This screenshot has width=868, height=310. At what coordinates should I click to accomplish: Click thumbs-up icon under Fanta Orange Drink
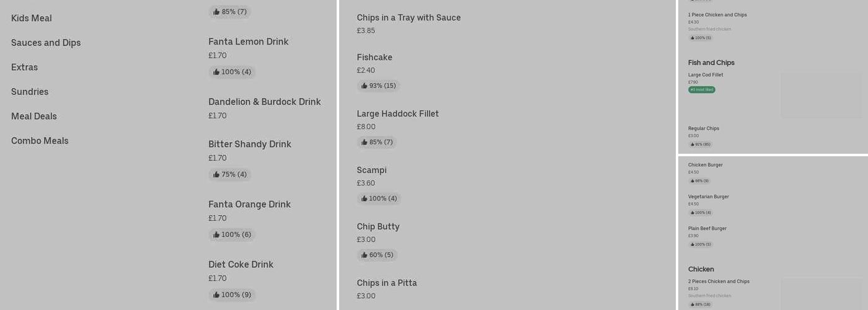coord(216,235)
